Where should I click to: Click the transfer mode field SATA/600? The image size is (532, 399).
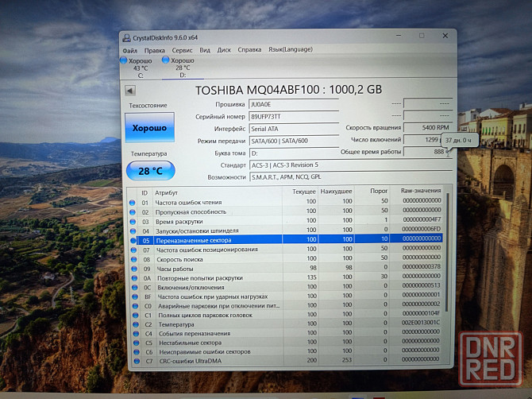point(294,141)
